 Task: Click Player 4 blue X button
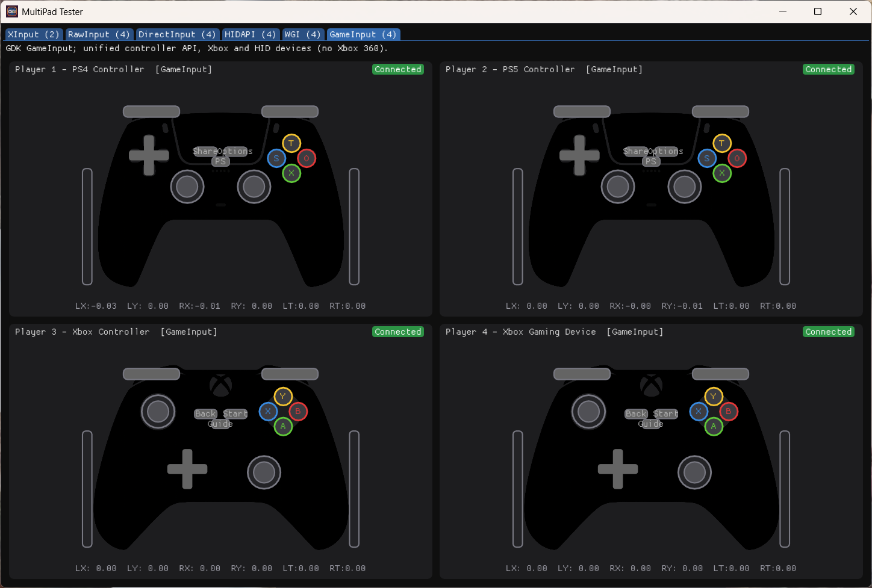click(x=699, y=411)
